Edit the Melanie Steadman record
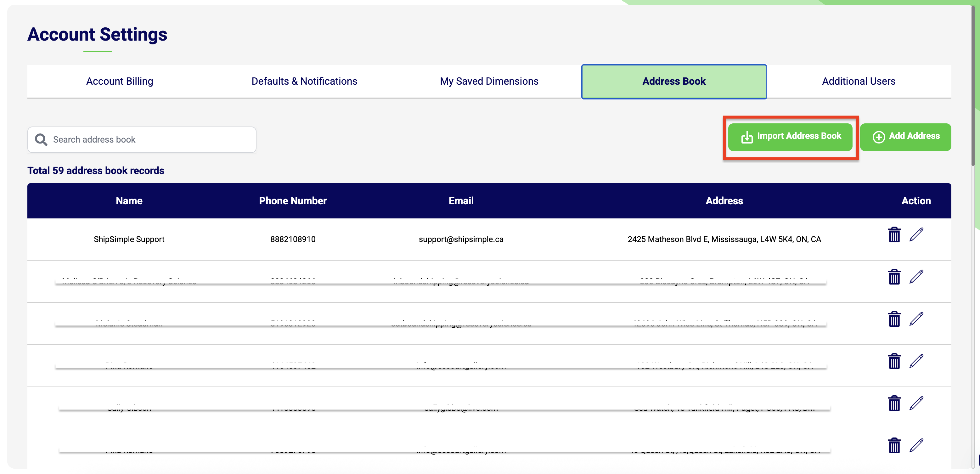Screen dimensions: 980x474 (917, 319)
